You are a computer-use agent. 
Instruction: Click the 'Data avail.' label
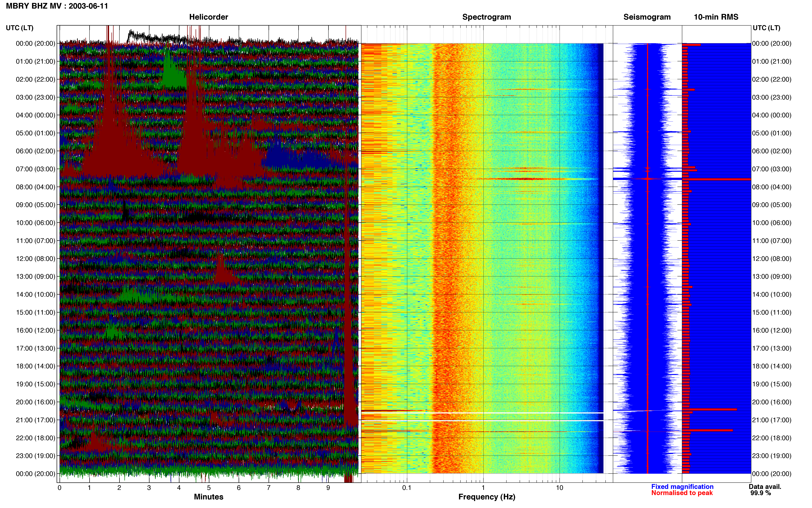[x=765, y=486]
